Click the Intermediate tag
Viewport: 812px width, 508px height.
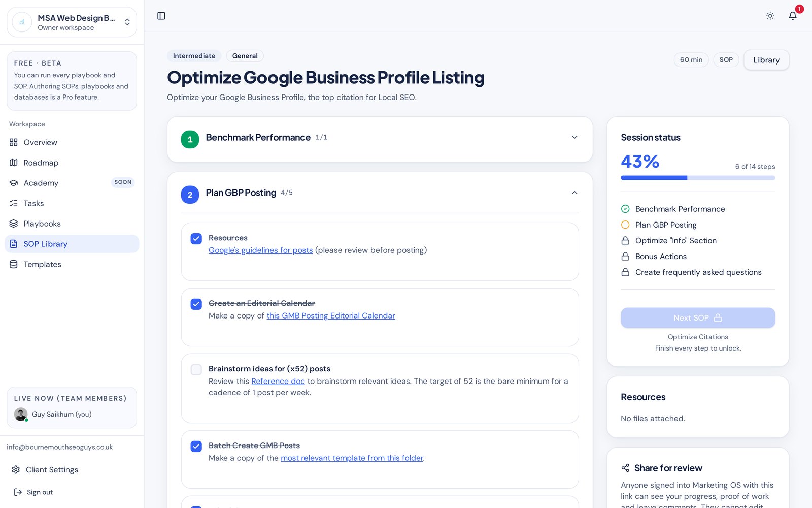tap(194, 56)
